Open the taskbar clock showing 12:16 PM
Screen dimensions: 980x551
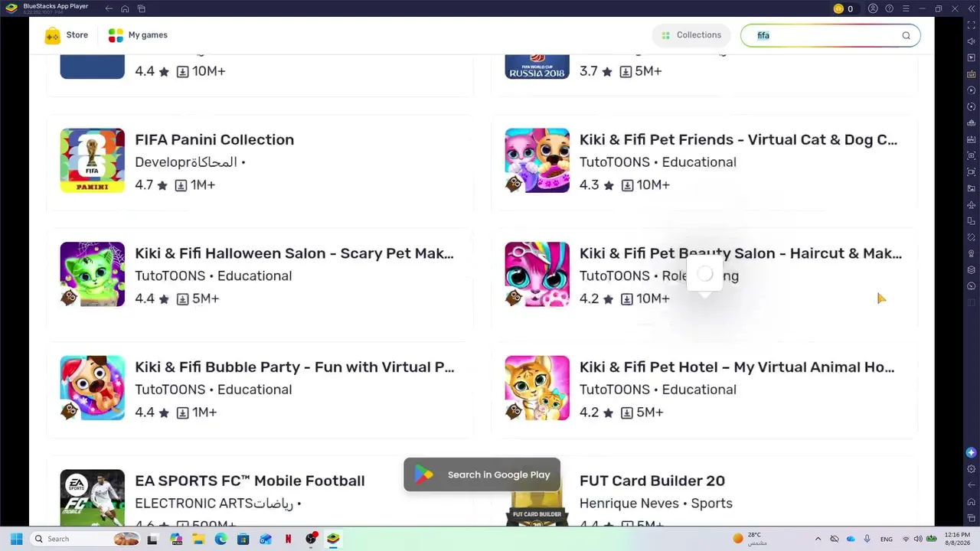coord(957,539)
